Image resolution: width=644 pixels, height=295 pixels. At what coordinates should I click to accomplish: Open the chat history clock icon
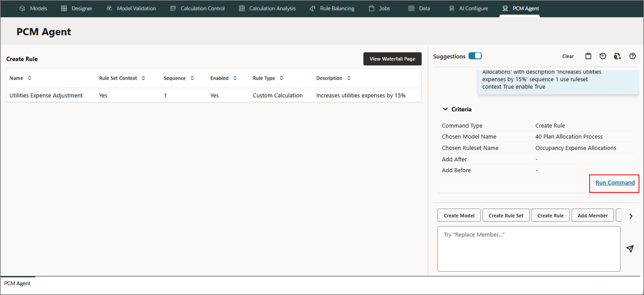coord(602,56)
